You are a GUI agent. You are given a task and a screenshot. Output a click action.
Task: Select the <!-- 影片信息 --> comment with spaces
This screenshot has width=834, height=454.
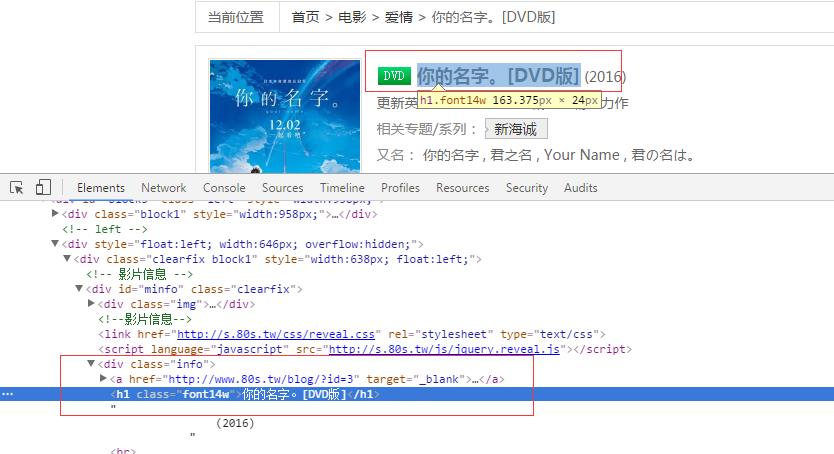(139, 274)
